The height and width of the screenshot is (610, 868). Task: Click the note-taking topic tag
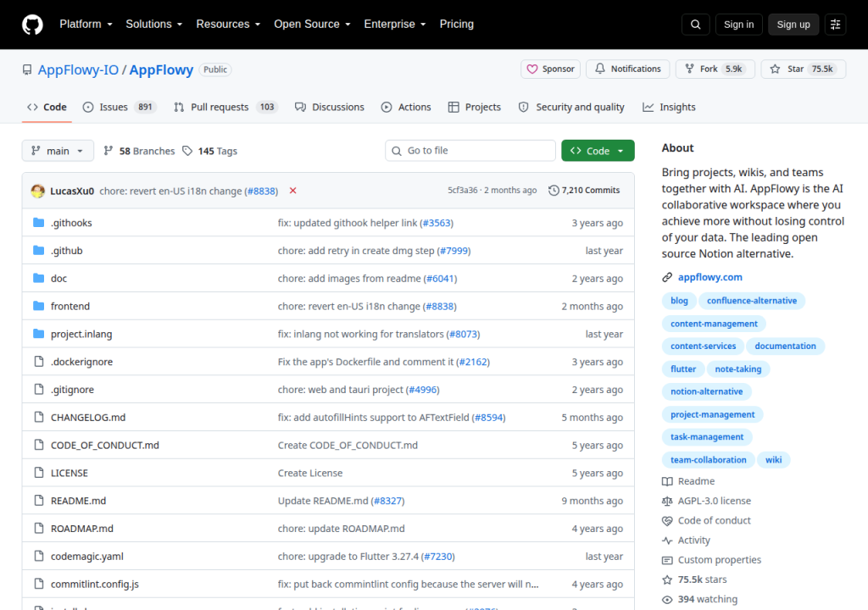tap(738, 369)
